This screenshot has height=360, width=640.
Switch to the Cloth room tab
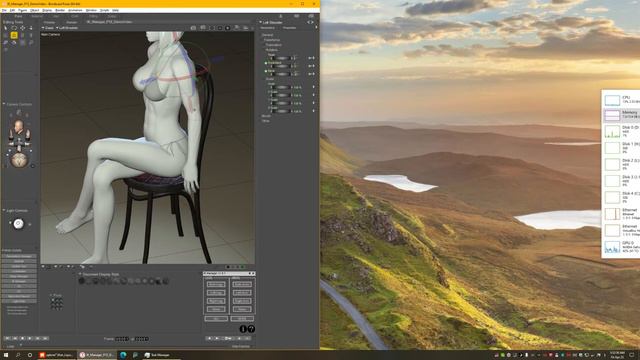[75, 16]
